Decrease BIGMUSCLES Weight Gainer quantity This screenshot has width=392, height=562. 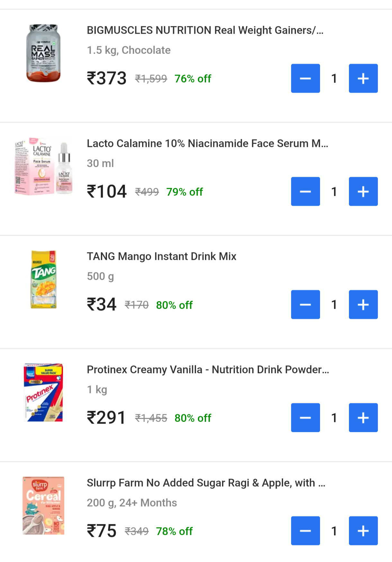(x=305, y=78)
